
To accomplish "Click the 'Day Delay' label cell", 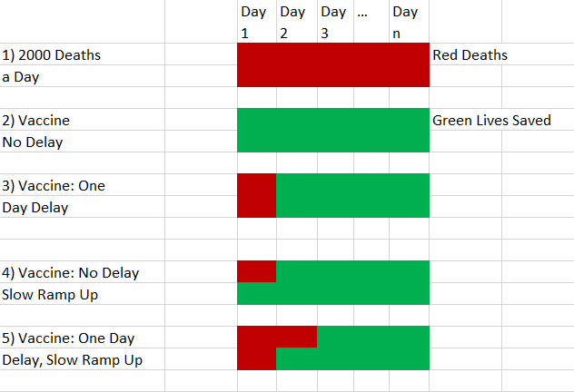I will click(x=83, y=207).
